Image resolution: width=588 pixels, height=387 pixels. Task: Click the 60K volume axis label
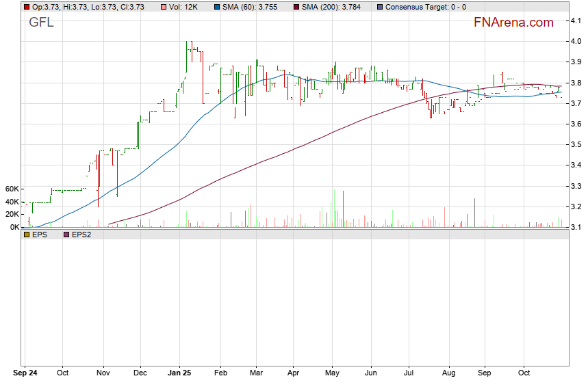click(12, 189)
